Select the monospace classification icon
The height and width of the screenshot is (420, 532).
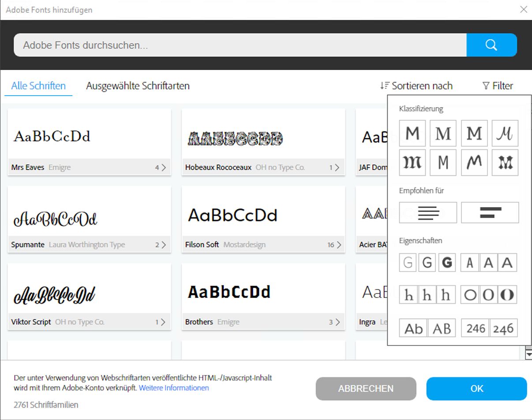click(443, 162)
